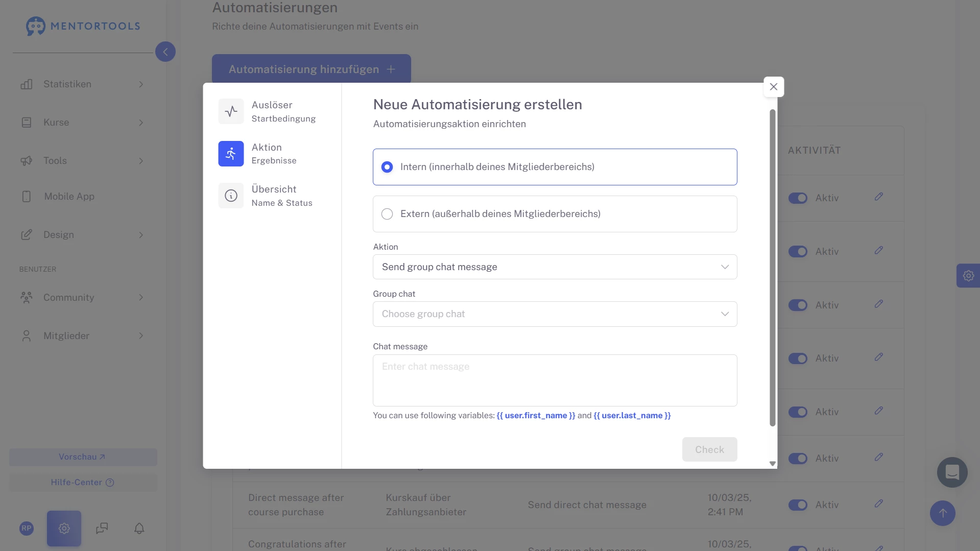Select the Intern radio option
This screenshot has width=980, height=551.
387,167
